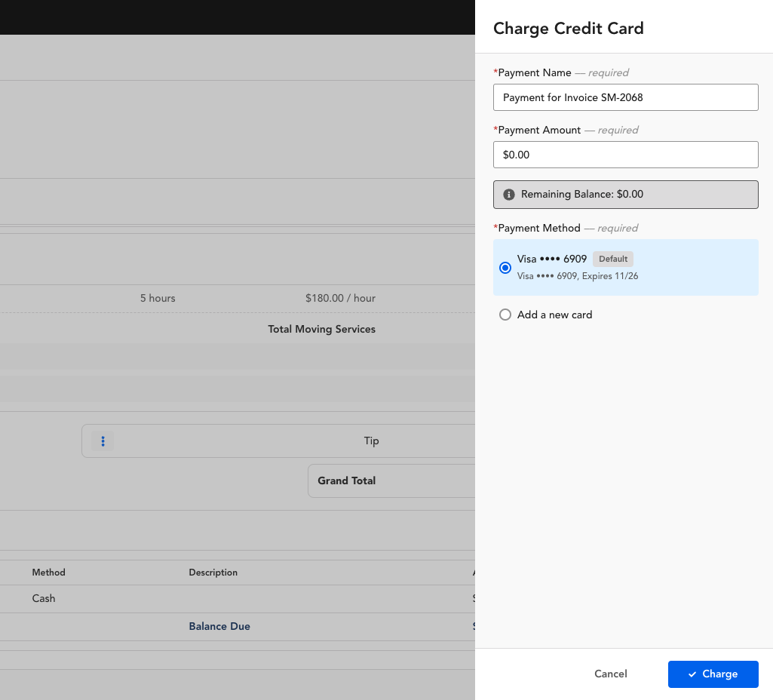773x700 pixels.
Task: Click the Payment Amount input field
Action: [626, 155]
